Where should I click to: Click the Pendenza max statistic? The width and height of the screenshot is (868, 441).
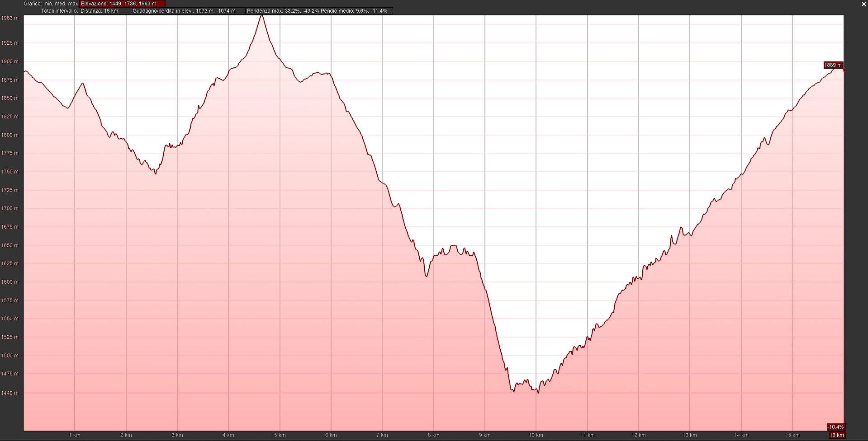click(283, 11)
